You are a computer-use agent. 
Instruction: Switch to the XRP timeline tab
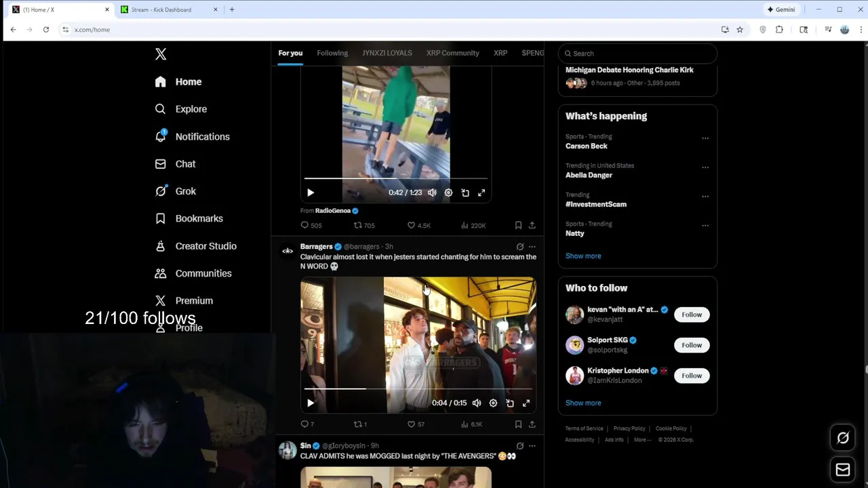point(500,53)
